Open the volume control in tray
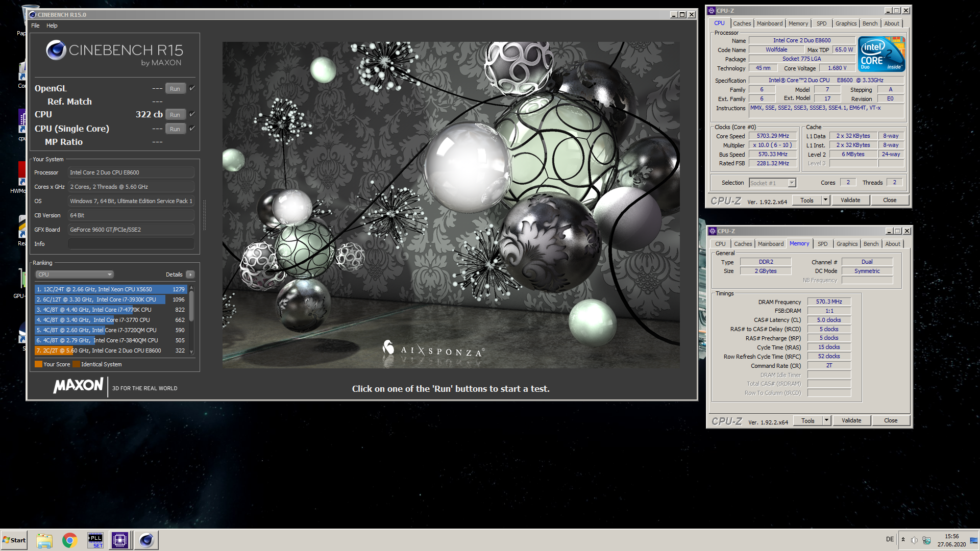The image size is (980, 551). click(914, 540)
